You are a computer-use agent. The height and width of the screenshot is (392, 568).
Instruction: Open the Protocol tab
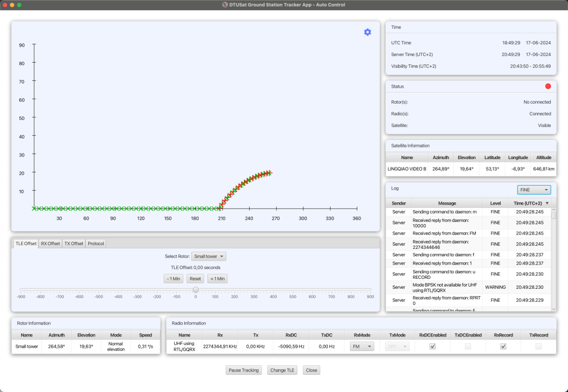[x=95, y=243]
